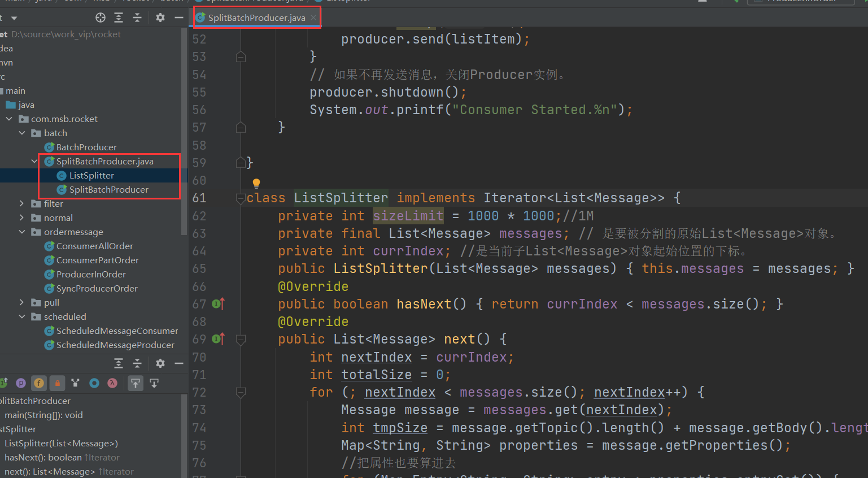Toggle autoscroll to source
Screen dimensions: 868x478
tap(136, 383)
